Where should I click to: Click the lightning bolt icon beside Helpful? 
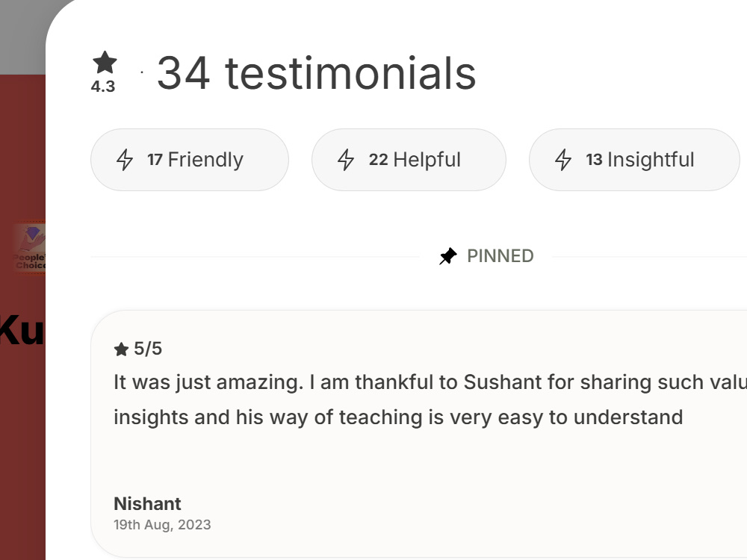[x=346, y=160]
